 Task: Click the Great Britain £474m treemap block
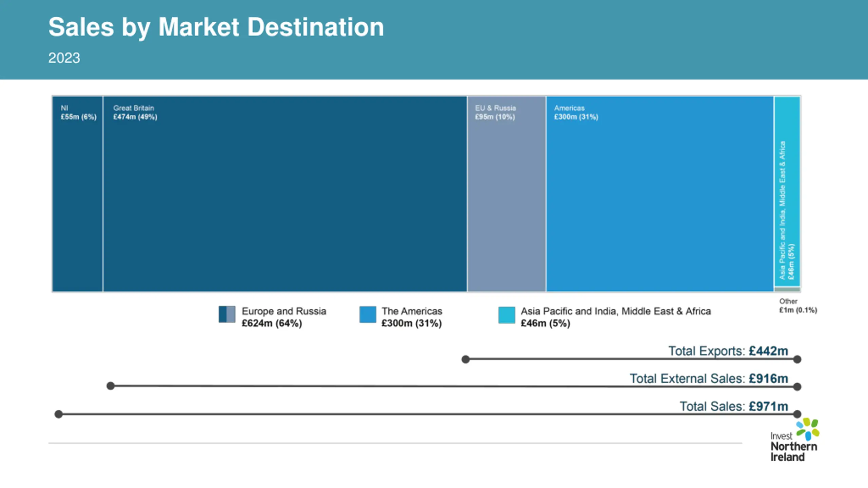pyautogui.click(x=285, y=194)
